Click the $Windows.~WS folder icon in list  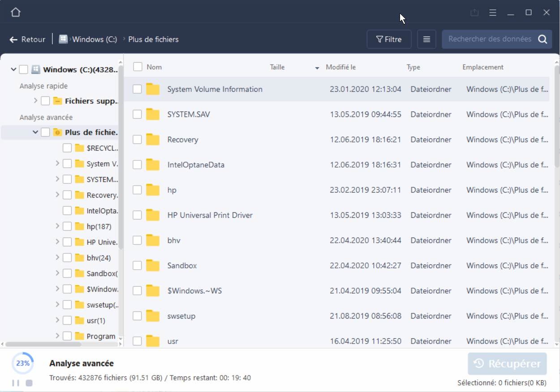(x=153, y=291)
